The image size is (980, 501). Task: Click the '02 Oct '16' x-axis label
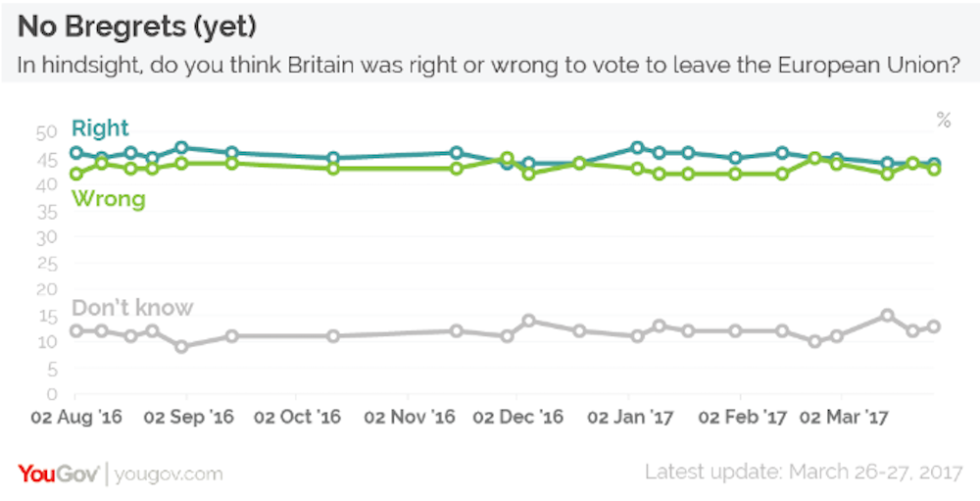(x=298, y=418)
